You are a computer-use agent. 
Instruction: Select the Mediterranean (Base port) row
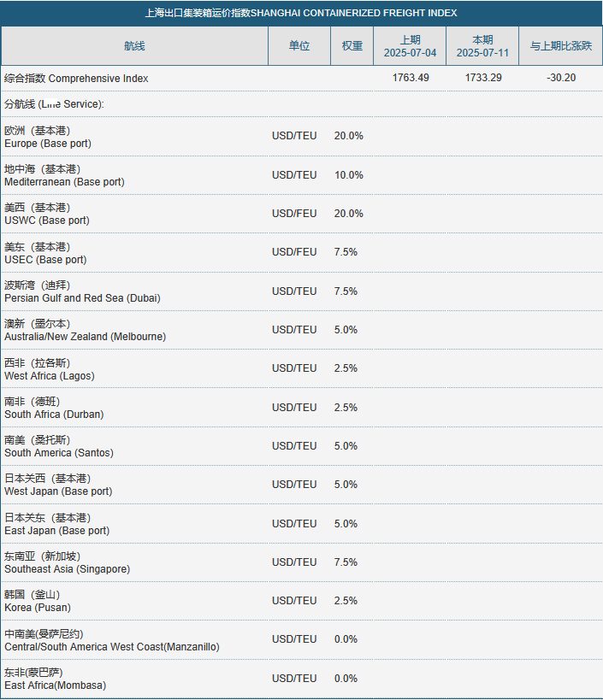[x=301, y=175]
